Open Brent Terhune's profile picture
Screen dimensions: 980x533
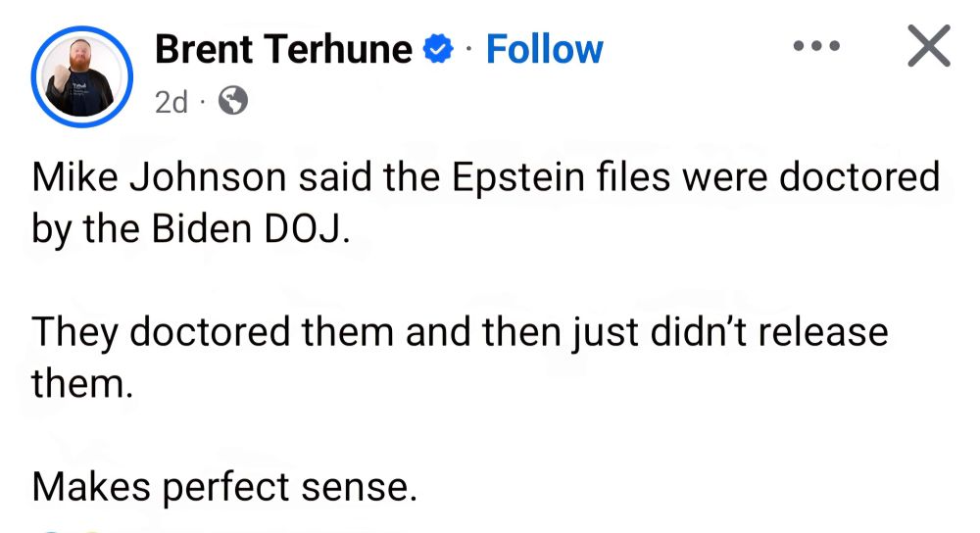(x=82, y=76)
